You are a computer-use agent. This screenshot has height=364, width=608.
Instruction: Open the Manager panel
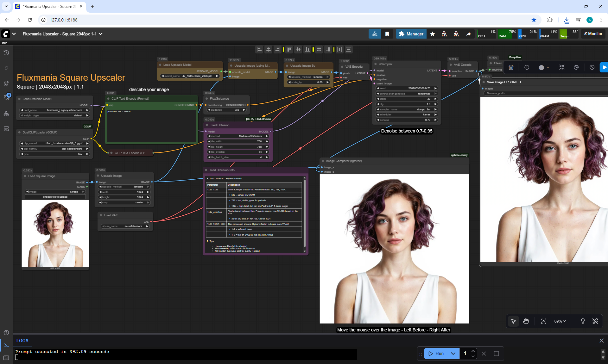coord(411,34)
